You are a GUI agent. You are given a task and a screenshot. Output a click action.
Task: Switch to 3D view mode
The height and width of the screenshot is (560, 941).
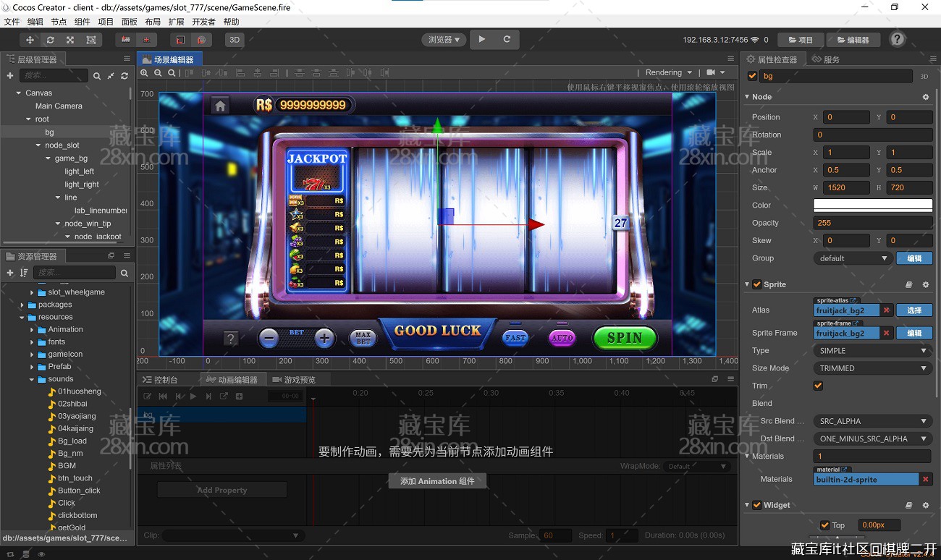coord(235,40)
